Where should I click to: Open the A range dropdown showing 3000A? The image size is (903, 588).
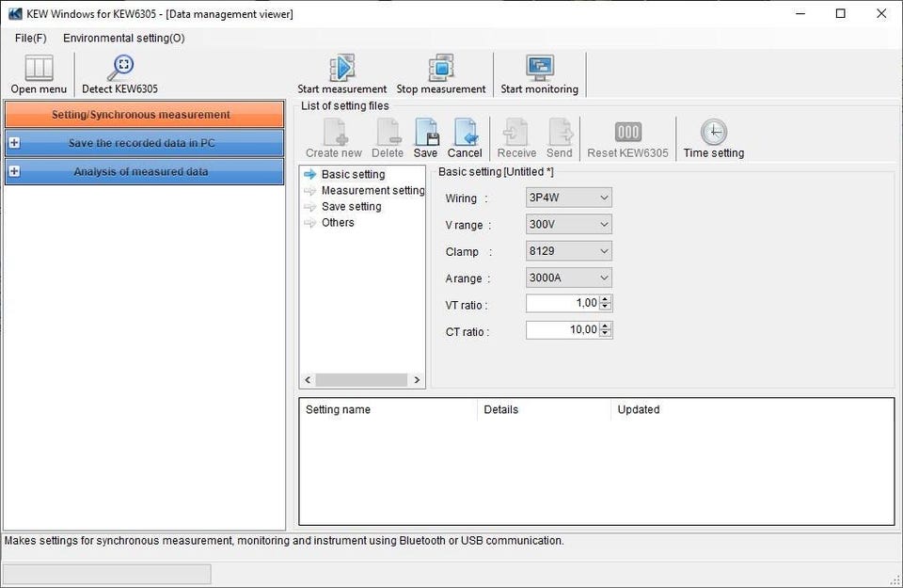click(568, 278)
